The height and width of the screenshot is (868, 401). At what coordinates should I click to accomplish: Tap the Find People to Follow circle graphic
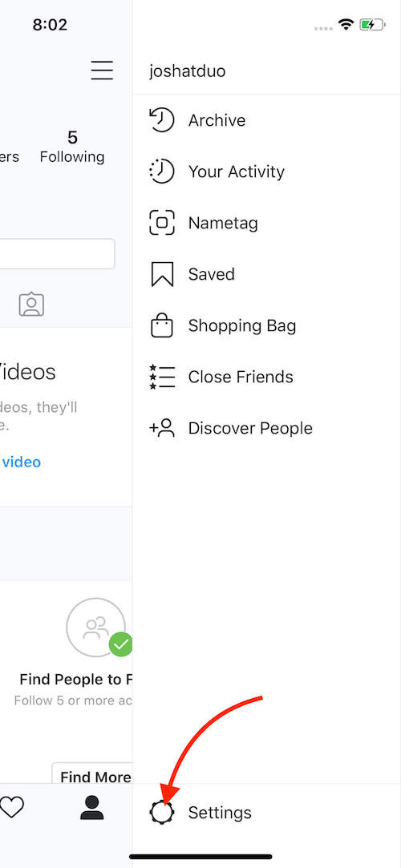(x=95, y=628)
